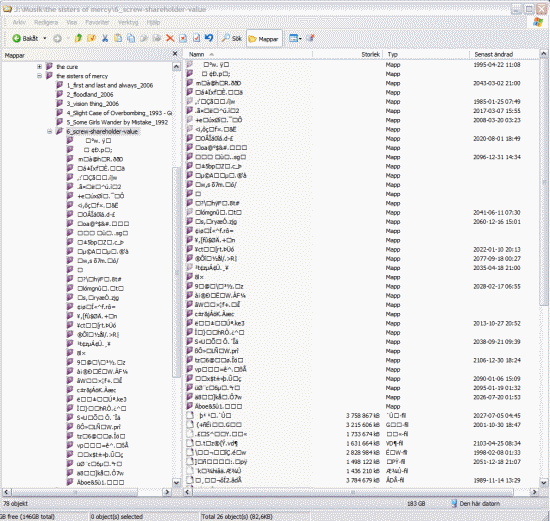Collapse the 6_screw-shareholder-value tree node
The width and height of the screenshot is (550, 521).
pos(49,132)
